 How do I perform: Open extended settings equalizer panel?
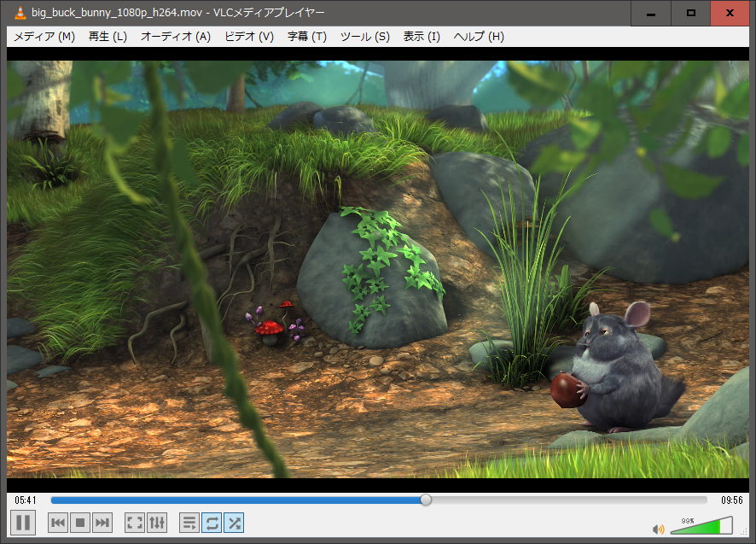[157, 523]
